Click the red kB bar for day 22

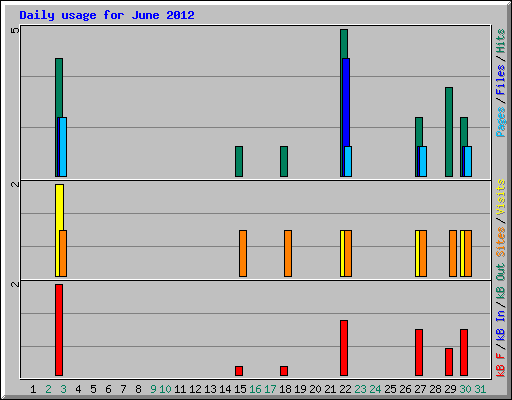click(x=344, y=348)
